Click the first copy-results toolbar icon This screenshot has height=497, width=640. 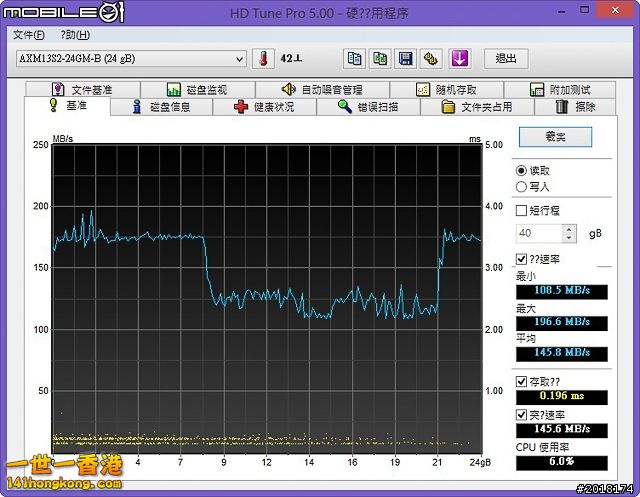point(355,58)
